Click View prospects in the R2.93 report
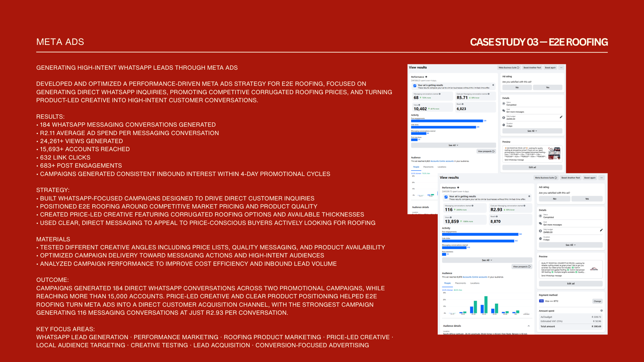644x362 pixels. click(522, 267)
